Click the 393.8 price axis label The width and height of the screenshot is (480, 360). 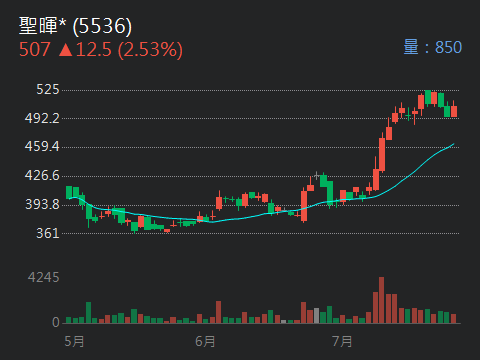point(42,204)
